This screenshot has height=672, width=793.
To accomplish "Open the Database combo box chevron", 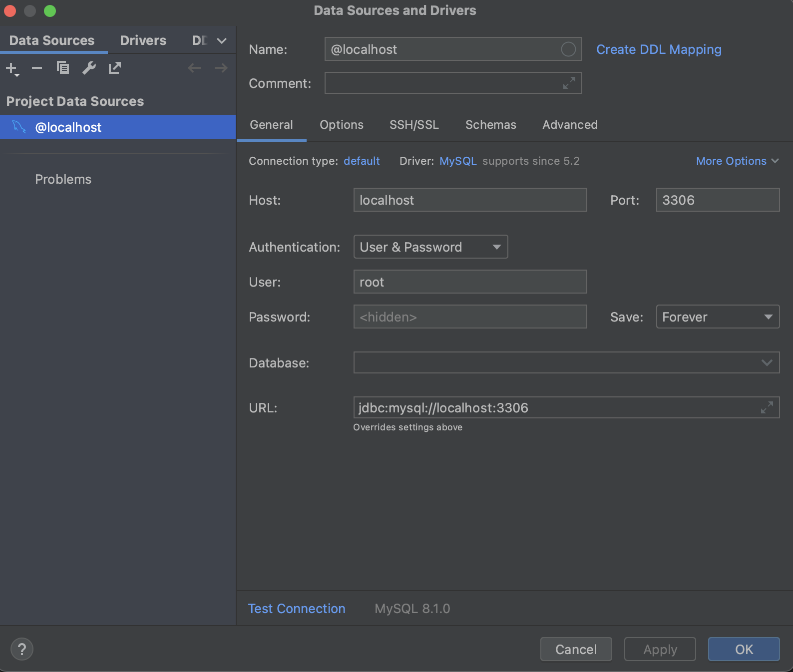I will point(767,362).
